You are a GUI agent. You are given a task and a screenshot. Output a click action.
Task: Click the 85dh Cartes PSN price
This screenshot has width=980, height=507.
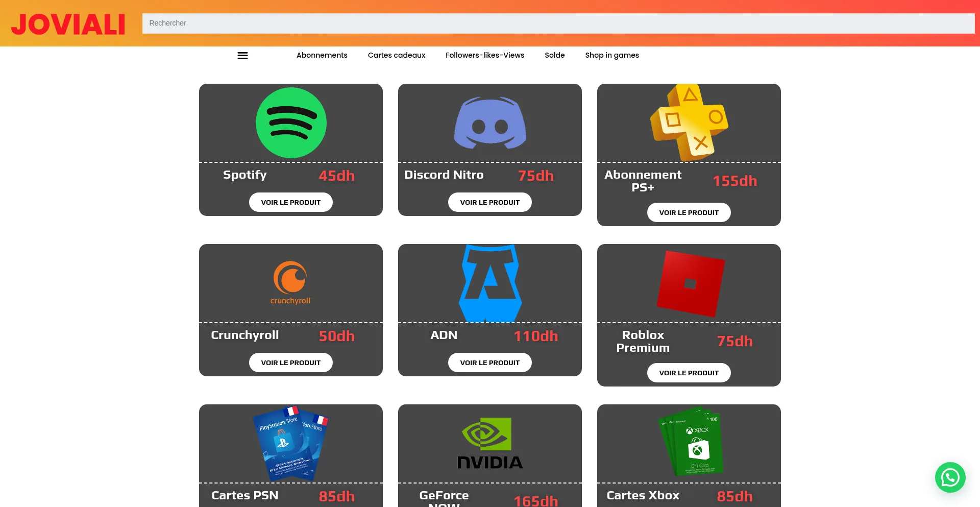(337, 496)
